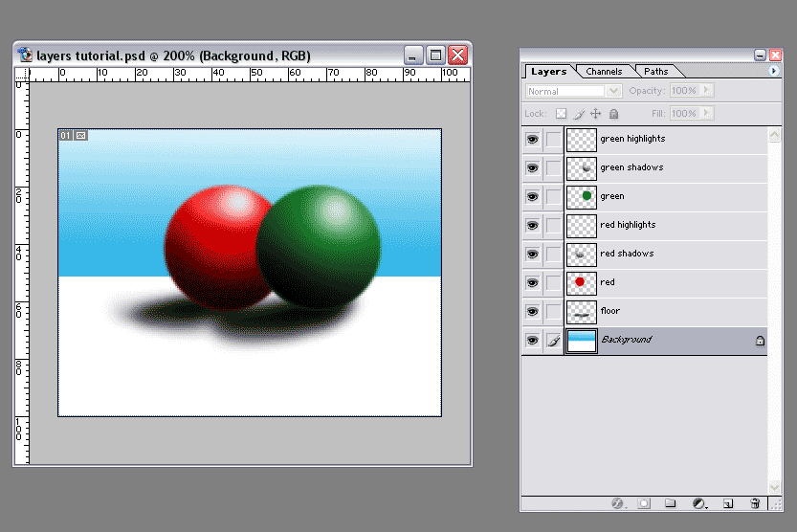Open the Layers palette flyout menu arrow
The height and width of the screenshot is (532, 797).
click(773, 71)
